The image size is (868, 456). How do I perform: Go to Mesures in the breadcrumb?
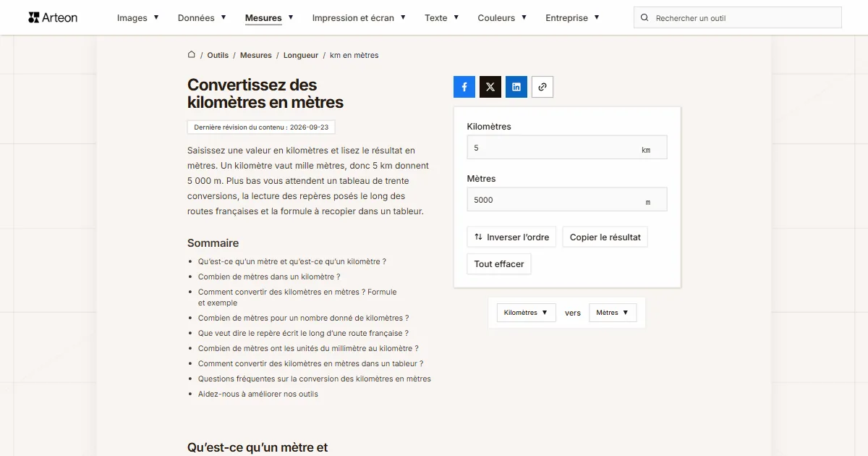click(x=256, y=55)
